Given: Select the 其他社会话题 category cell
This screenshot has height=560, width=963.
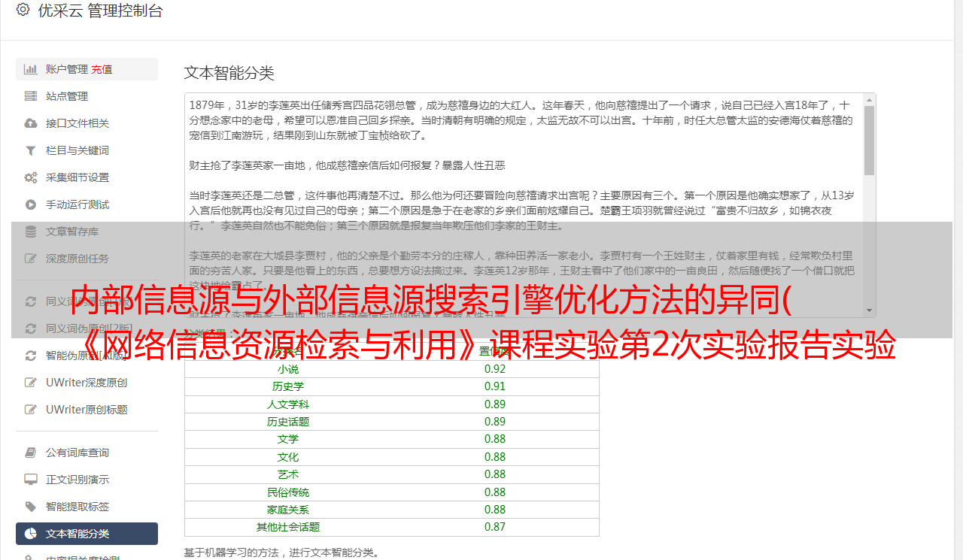Looking at the screenshot, I should coord(288,527).
